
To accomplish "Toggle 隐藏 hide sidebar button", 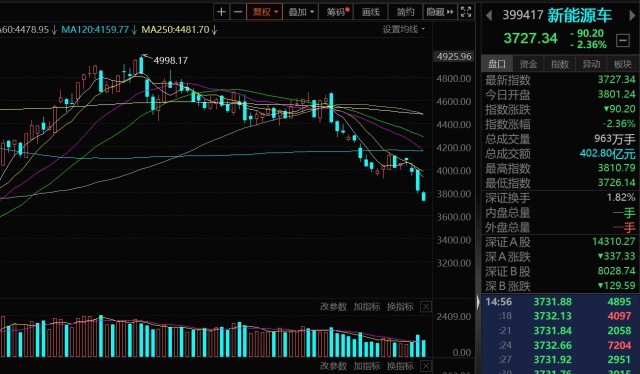I will click(440, 12).
